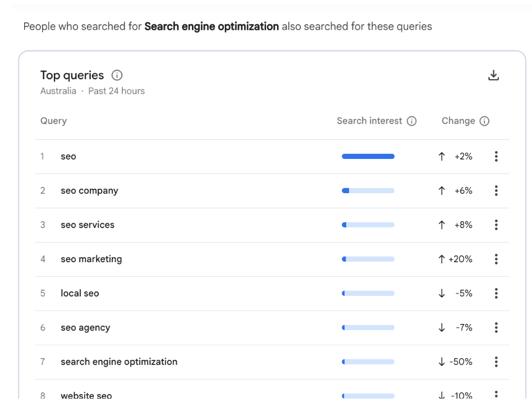Click the -7% change value
Viewport: 532px width, 411px height.
464,327
